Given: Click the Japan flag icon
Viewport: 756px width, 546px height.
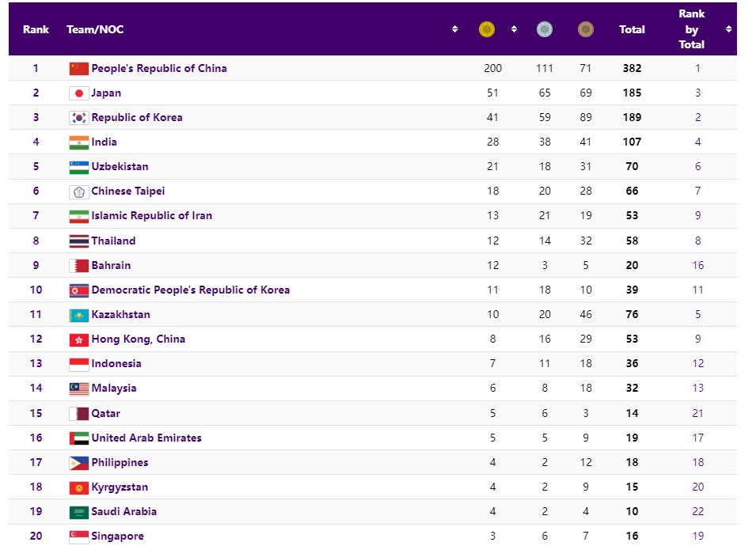Looking at the screenshot, I should [x=78, y=93].
